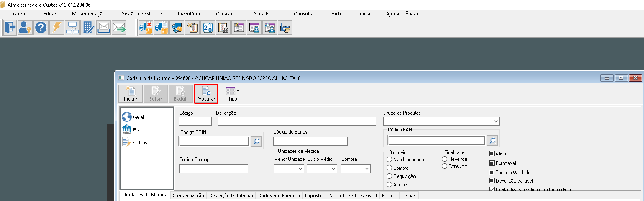Switch to the Sit. Trib. X Class. Fiscal tab
Screen dimensions: 644x201
354,196
